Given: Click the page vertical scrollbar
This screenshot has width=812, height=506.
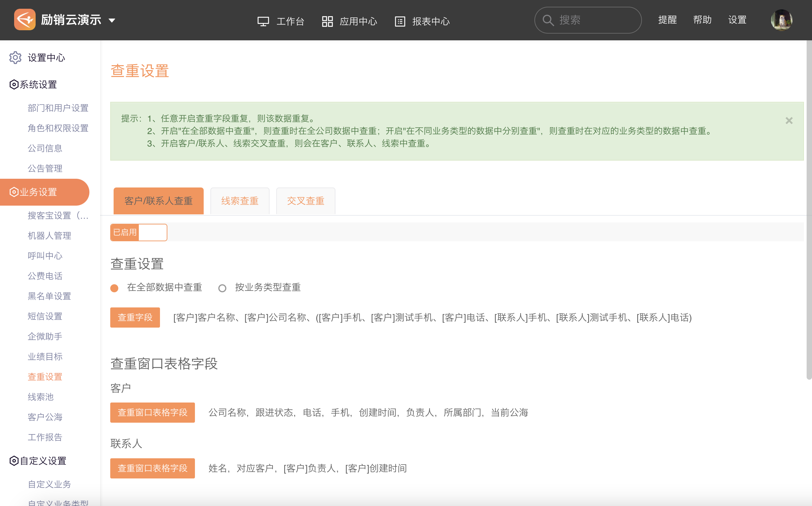Looking at the screenshot, I should click(x=809, y=210).
